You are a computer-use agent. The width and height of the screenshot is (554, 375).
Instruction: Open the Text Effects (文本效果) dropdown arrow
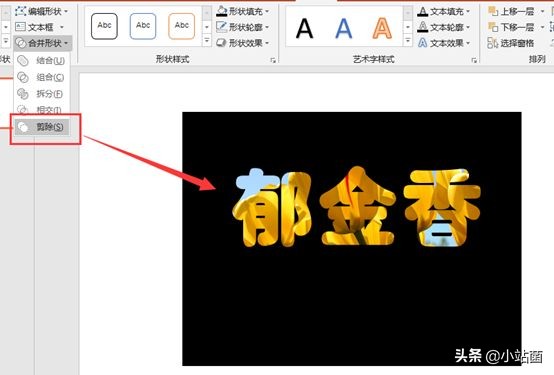(468, 43)
